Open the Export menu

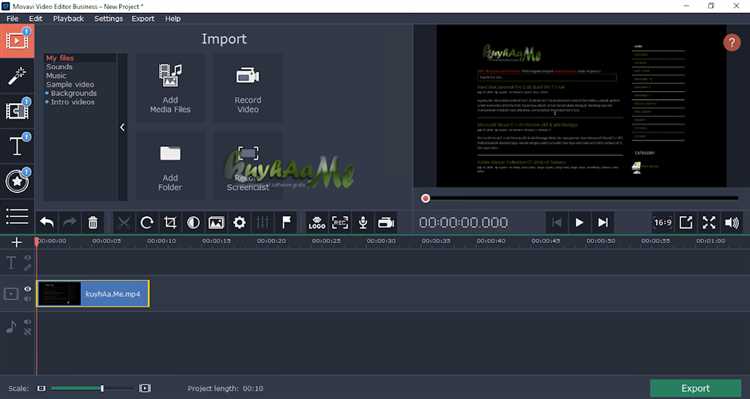point(143,19)
